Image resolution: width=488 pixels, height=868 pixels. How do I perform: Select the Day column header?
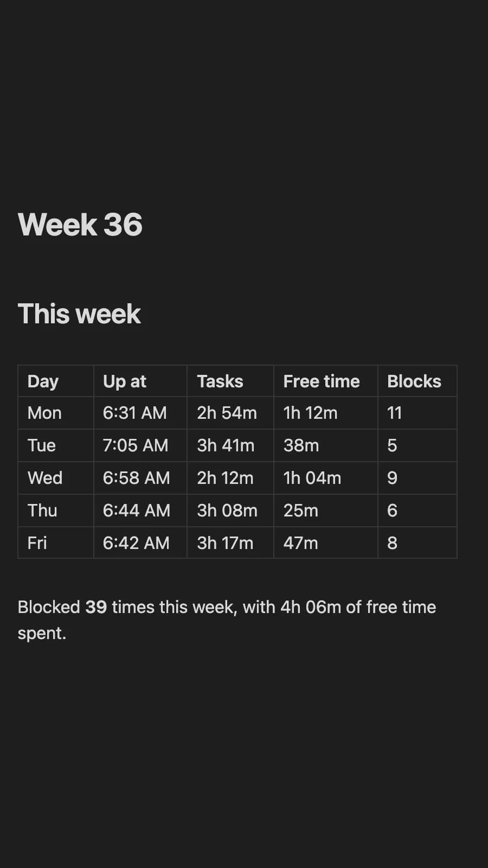[x=56, y=381]
